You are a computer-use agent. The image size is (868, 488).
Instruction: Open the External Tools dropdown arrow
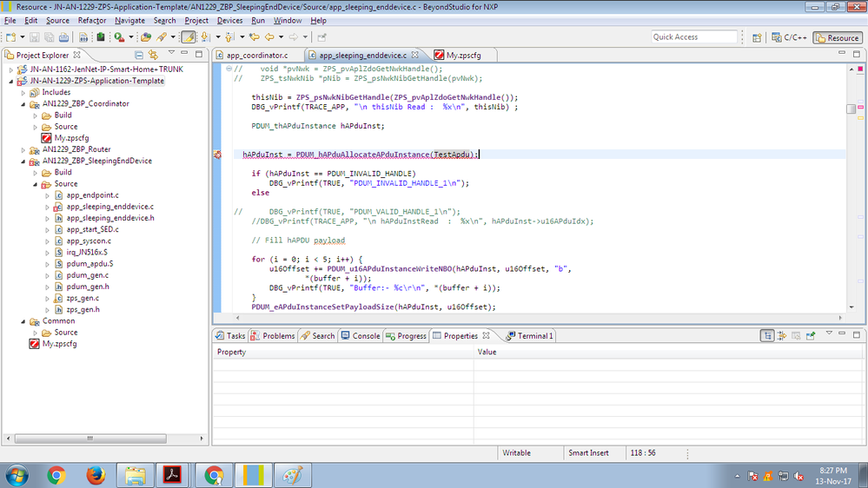[x=131, y=37]
